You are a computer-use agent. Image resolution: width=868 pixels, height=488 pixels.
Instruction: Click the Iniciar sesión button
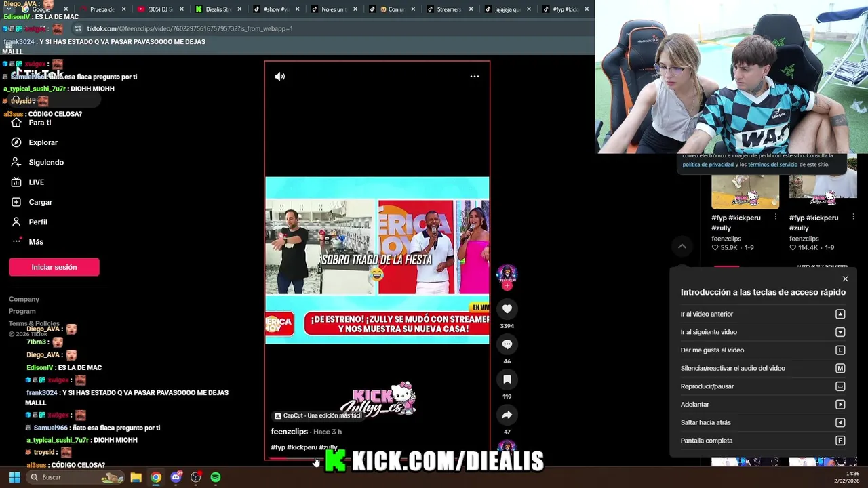click(x=54, y=267)
